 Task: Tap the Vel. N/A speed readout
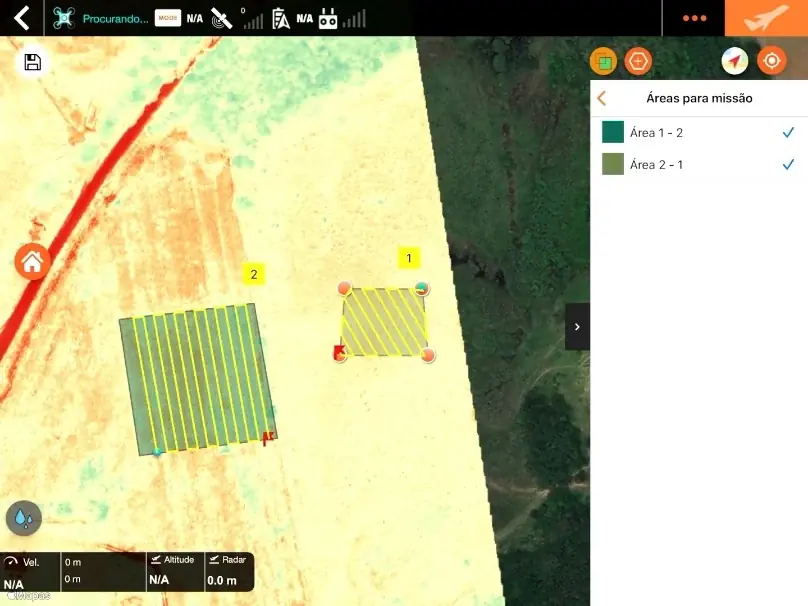point(30,572)
